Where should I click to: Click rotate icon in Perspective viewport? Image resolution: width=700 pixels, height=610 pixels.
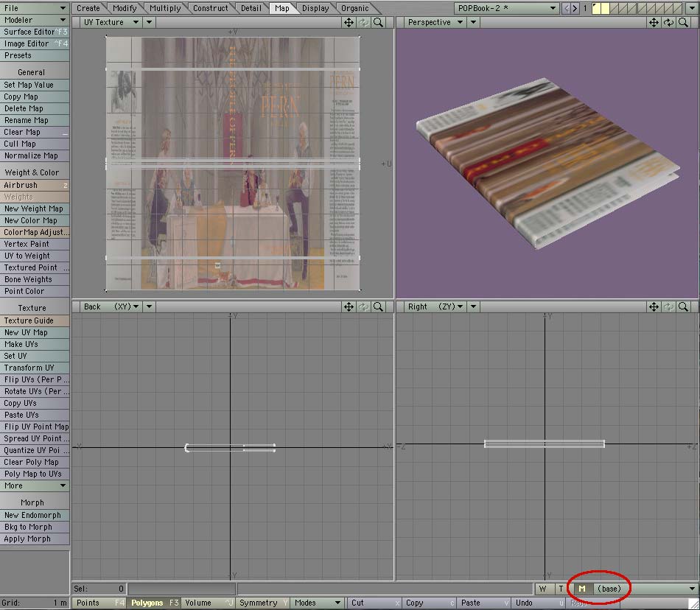click(x=668, y=22)
